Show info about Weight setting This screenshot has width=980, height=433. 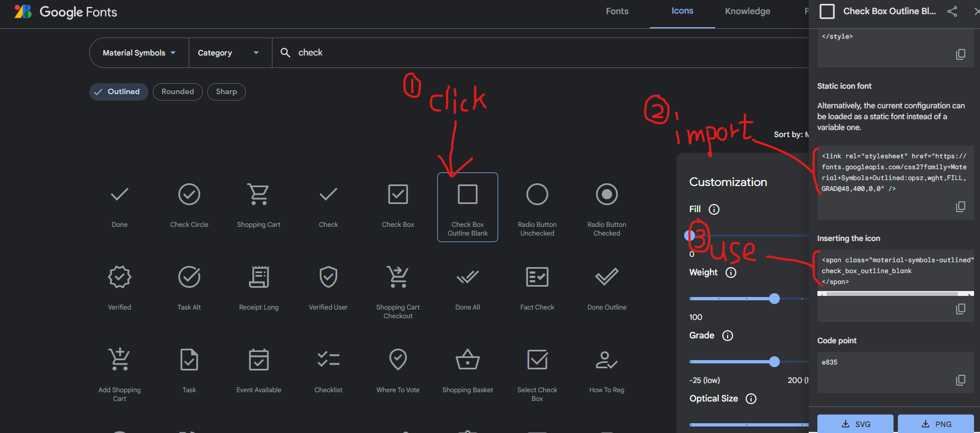[x=731, y=273]
